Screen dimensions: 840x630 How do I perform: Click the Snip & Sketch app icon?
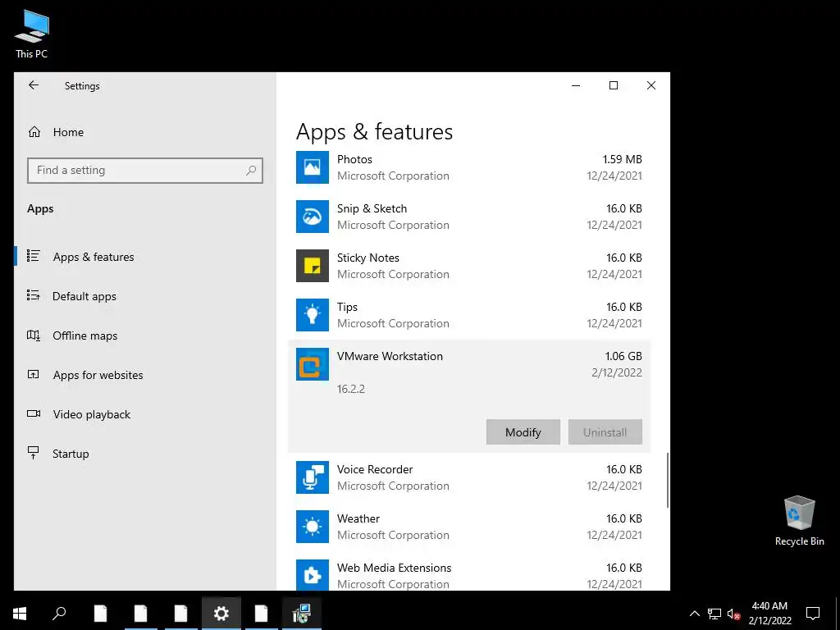pyautogui.click(x=313, y=217)
